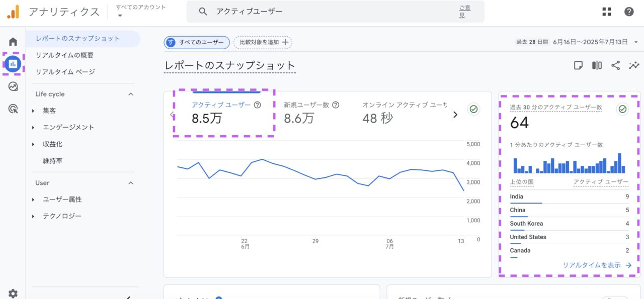Open the すべてのアカウント account selector
This screenshot has height=299, width=644.
coord(141,11)
